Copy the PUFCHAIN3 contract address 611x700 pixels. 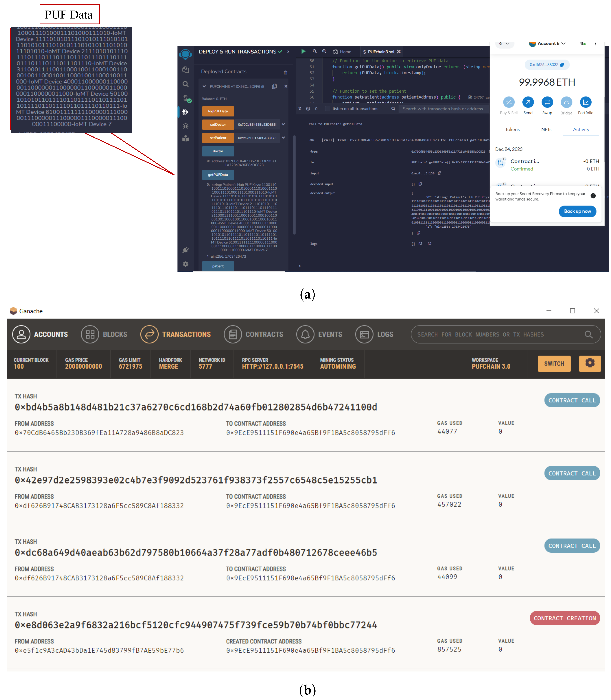tap(275, 86)
